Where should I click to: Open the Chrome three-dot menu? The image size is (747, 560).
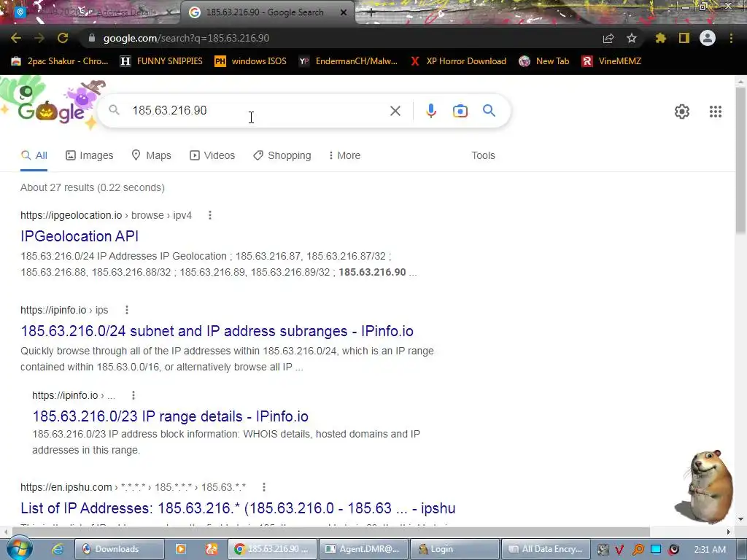(731, 38)
